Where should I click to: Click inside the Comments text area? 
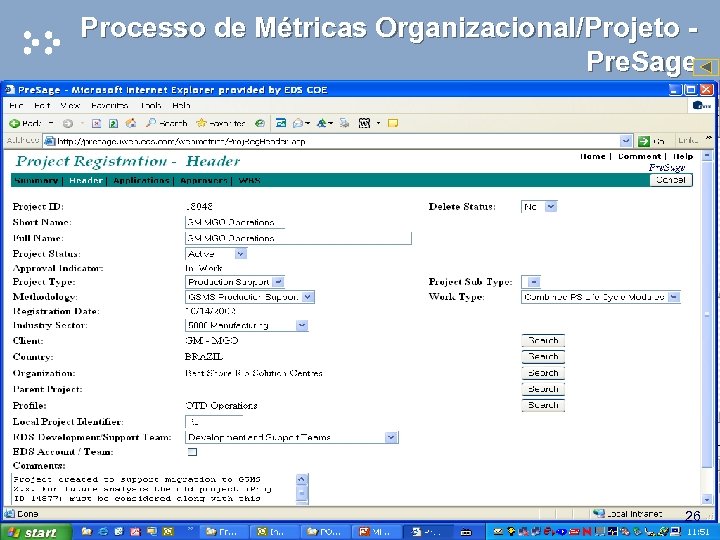pyautogui.click(x=154, y=489)
